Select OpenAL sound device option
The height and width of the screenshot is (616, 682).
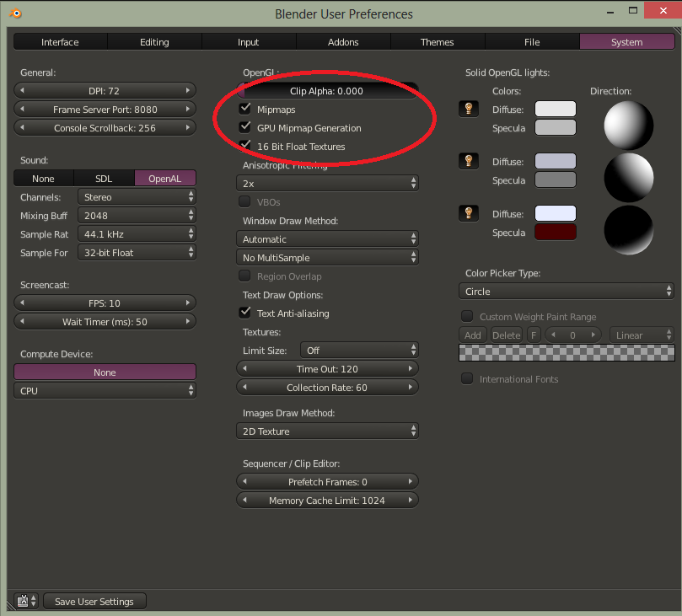[x=165, y=179]
